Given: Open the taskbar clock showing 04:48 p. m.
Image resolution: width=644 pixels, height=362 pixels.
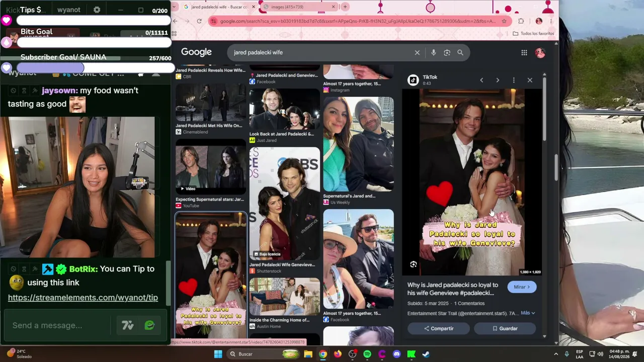Looking at the screenshot, I should 619,354.
